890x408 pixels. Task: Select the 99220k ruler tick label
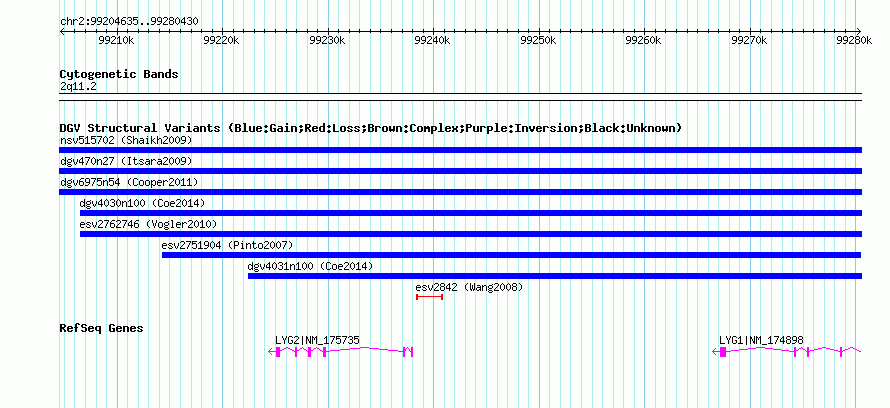pos(221,40)
